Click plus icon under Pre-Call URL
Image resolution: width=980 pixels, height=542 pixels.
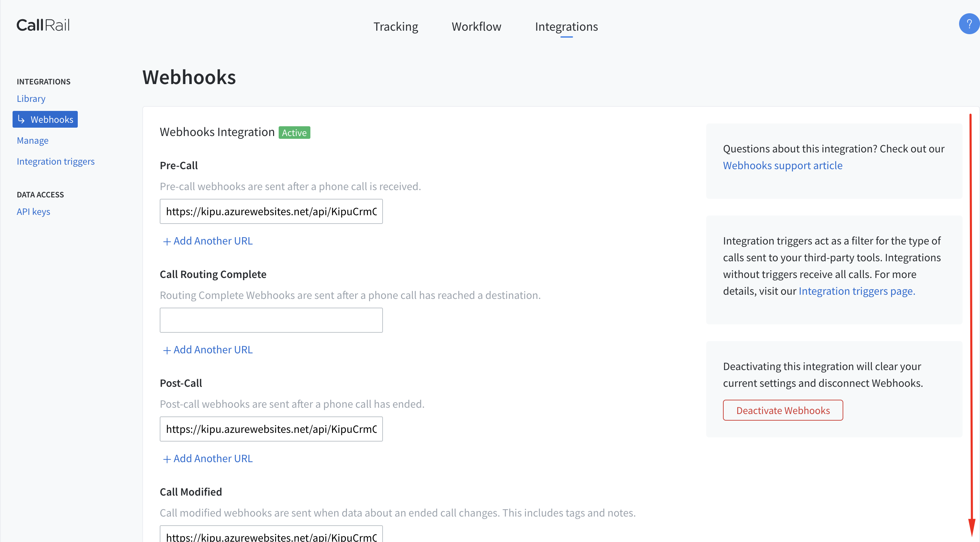166,241
